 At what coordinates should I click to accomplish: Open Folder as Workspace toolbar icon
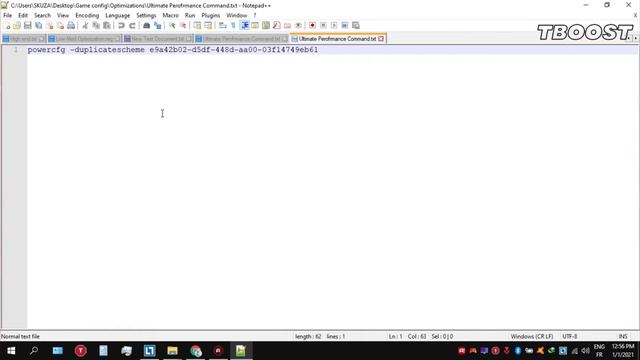click(287, 25)
